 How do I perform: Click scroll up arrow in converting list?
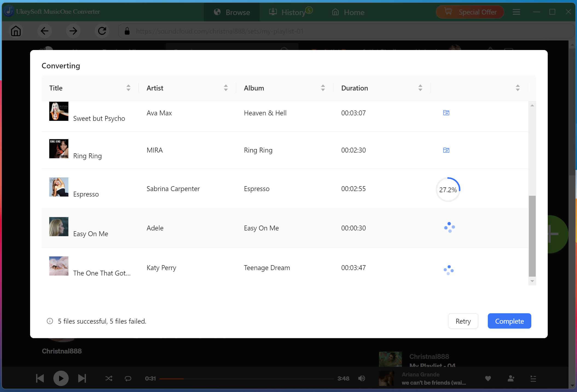click(532, 106)
